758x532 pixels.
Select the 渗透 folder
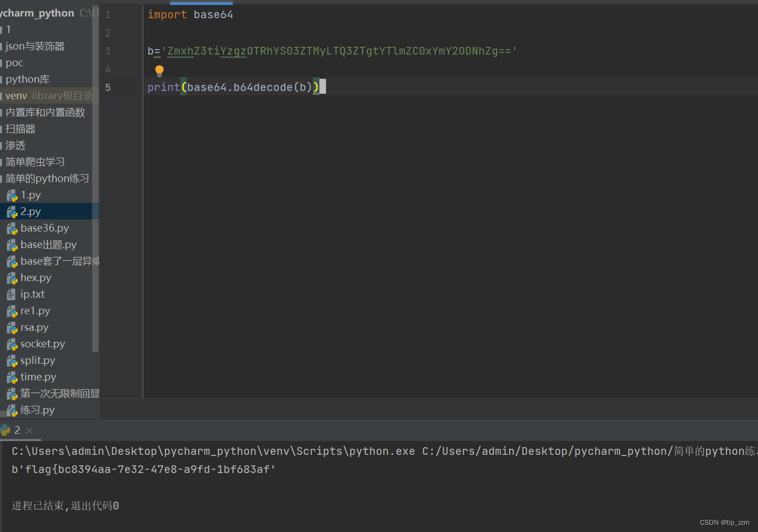(x=15, y=146)
